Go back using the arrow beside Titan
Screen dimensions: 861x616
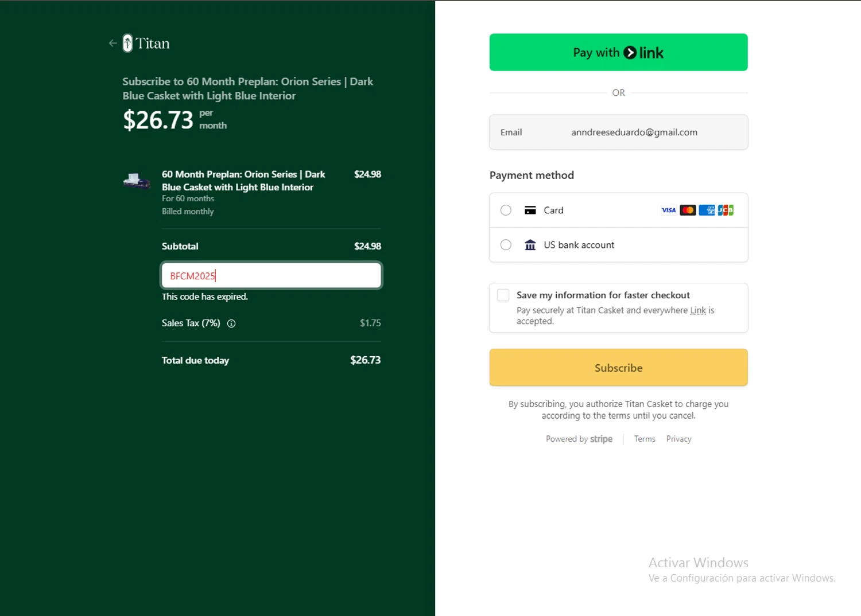pyautogui.click(x=113, y=43)
